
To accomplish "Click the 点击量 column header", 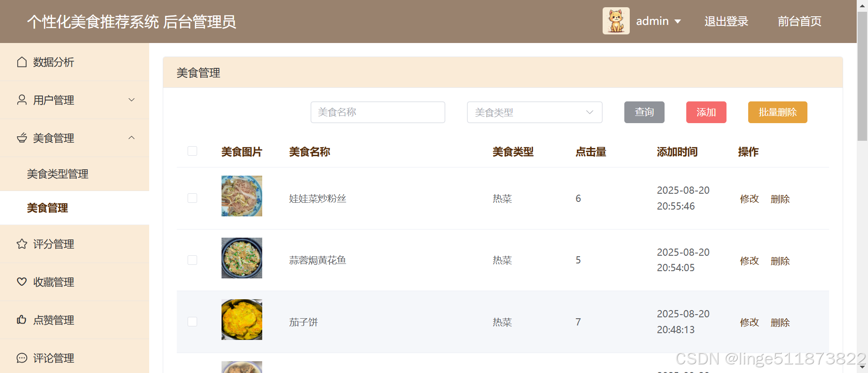I will coord(591,152).
